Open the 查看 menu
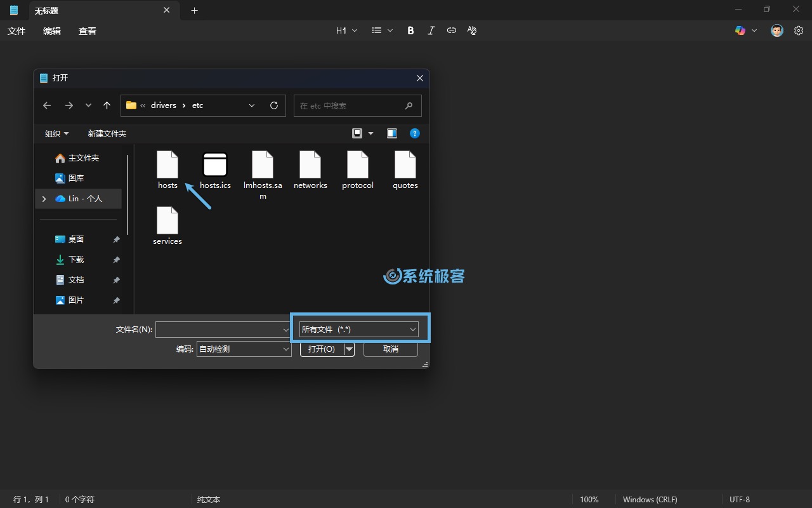 pos(88,31)
